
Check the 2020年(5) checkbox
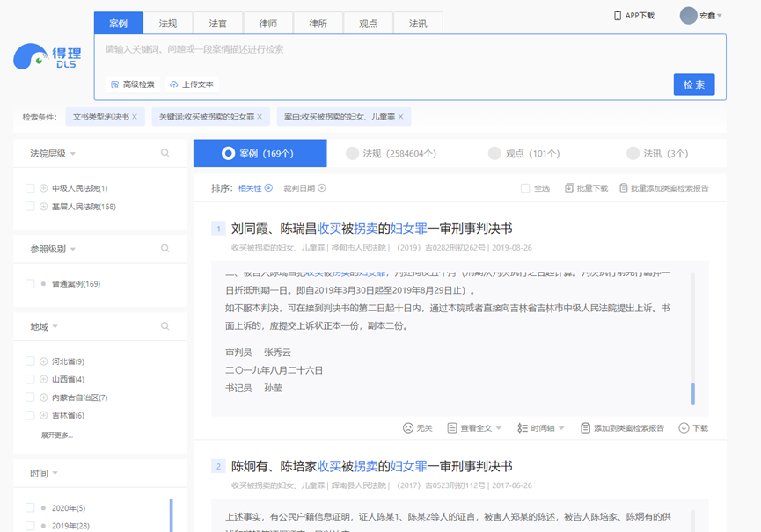30,507
